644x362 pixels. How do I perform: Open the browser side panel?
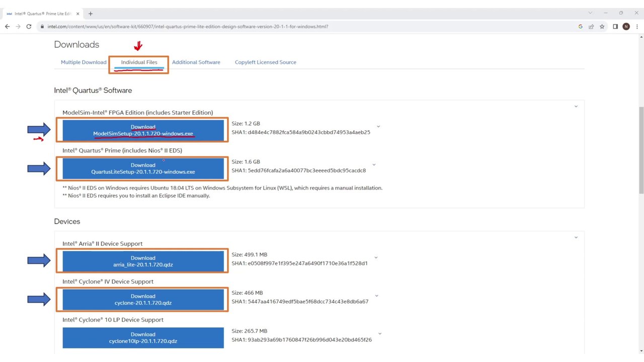click(615, 27)
